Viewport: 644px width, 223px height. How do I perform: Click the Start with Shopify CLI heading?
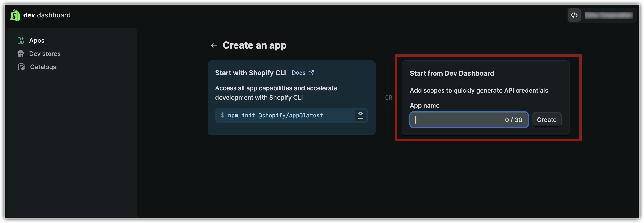coord(250,73)
